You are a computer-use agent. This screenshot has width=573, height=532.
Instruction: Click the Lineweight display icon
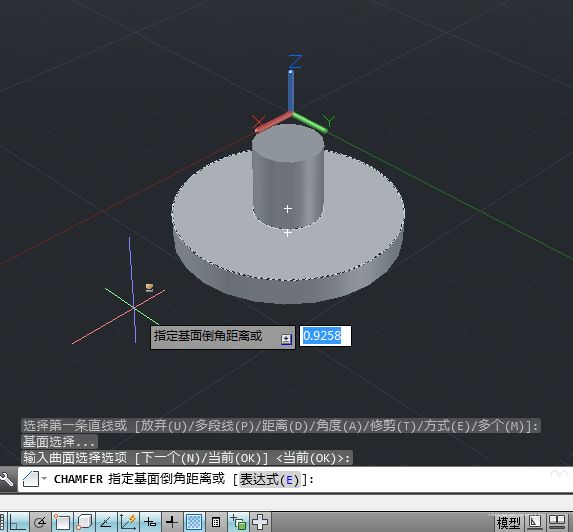(172, 522)
